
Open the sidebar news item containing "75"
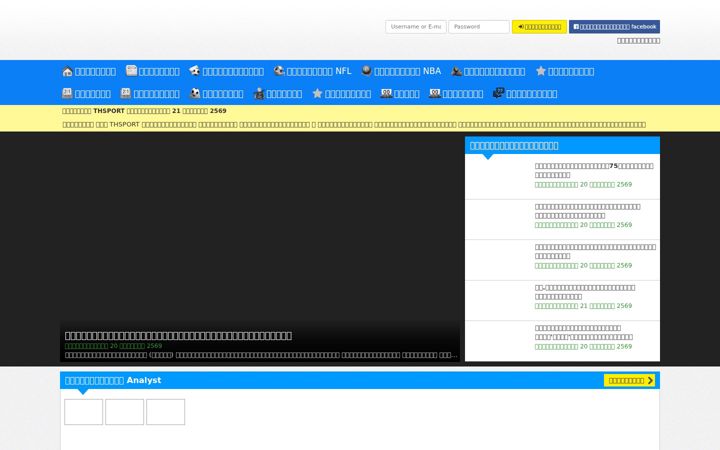point(594,170)
